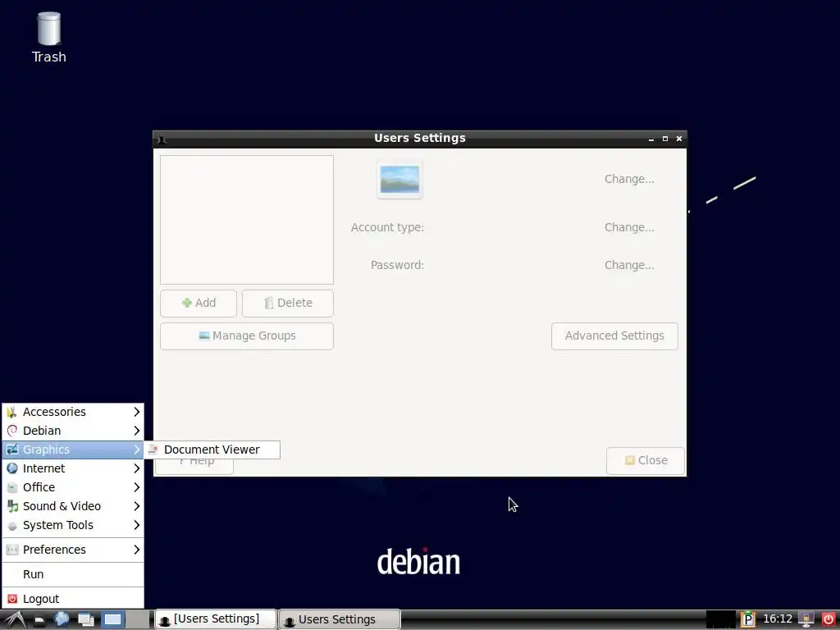
Task: Click the Users Settings title bar close button
Action: 678,139
